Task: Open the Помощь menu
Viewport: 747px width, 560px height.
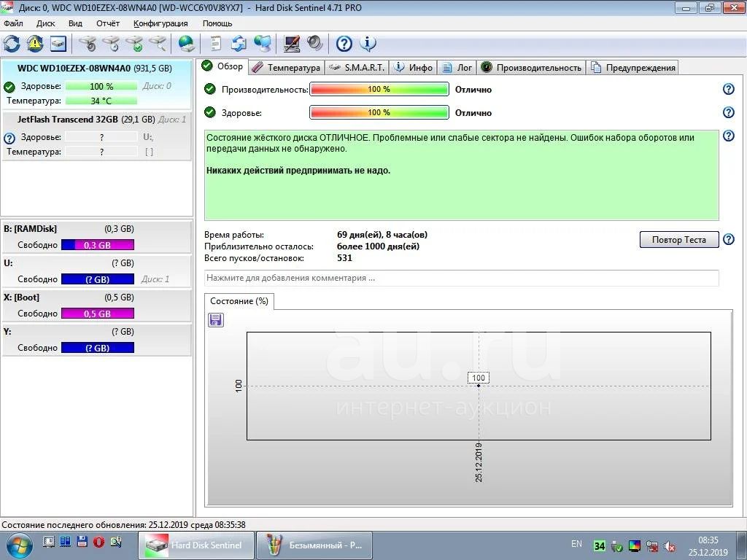Action: 217,23
